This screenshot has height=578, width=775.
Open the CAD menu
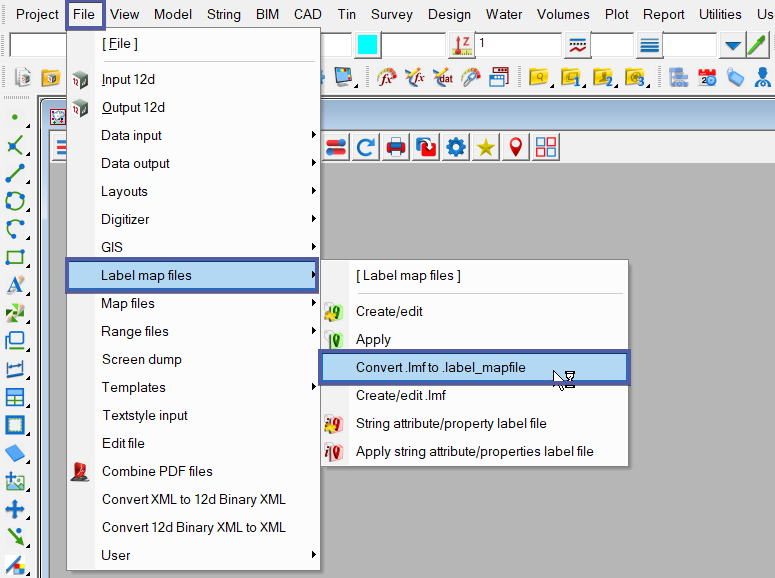click(307, 14)
